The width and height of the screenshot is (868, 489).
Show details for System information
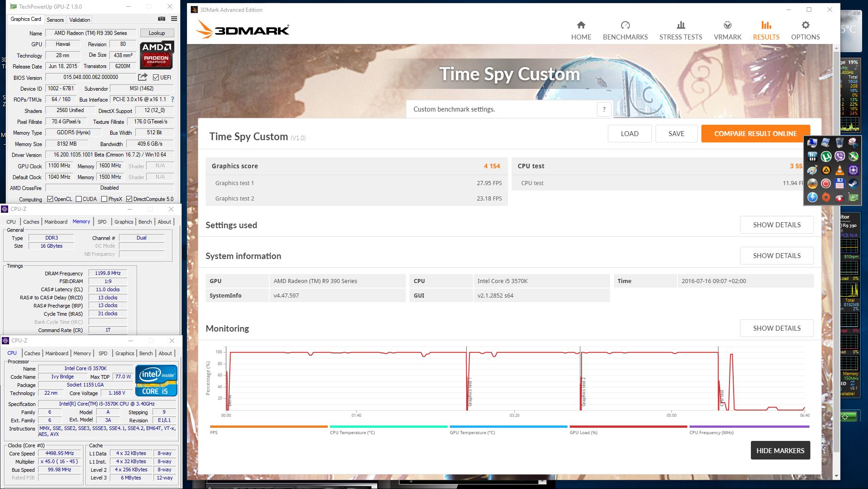(776, 255)
